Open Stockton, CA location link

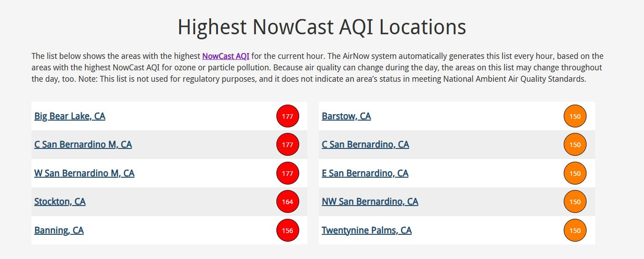pos(60,201)
